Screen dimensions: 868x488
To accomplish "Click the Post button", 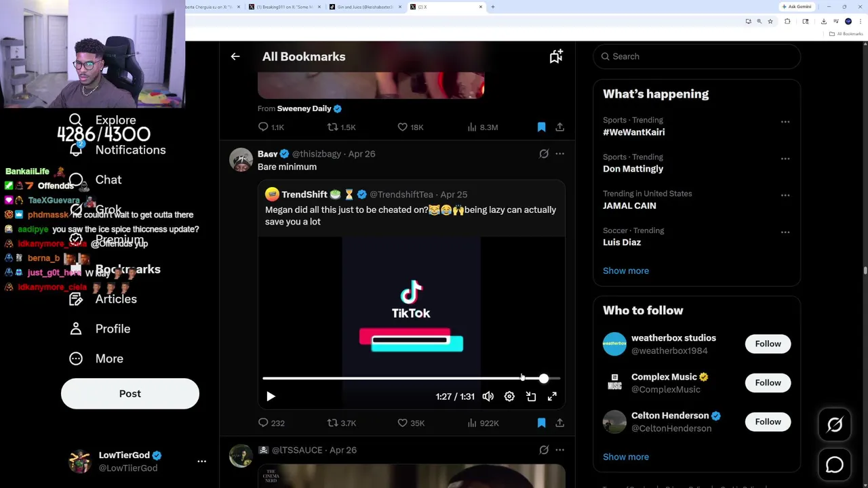I will 130,394.
